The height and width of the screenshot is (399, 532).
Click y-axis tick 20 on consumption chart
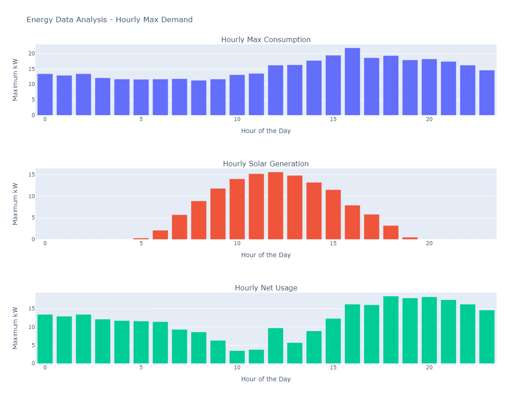click(31, 54)
